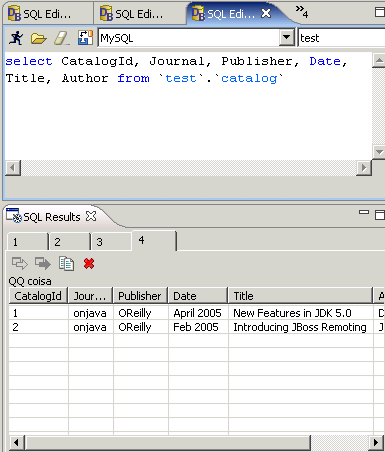Click the Introducing JBoss Remoting title

coord(300,327)
